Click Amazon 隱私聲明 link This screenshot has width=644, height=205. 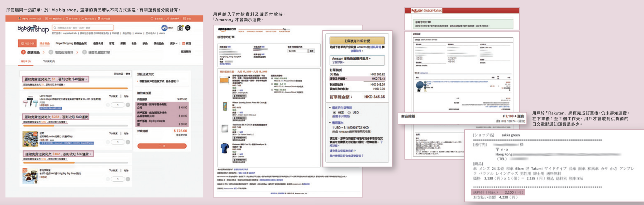click(376, 47)
